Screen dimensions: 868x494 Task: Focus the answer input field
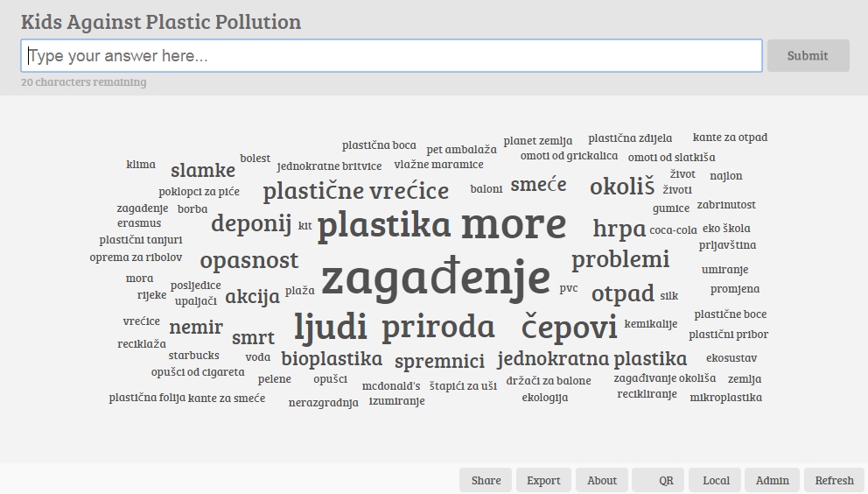pos(391,56)
